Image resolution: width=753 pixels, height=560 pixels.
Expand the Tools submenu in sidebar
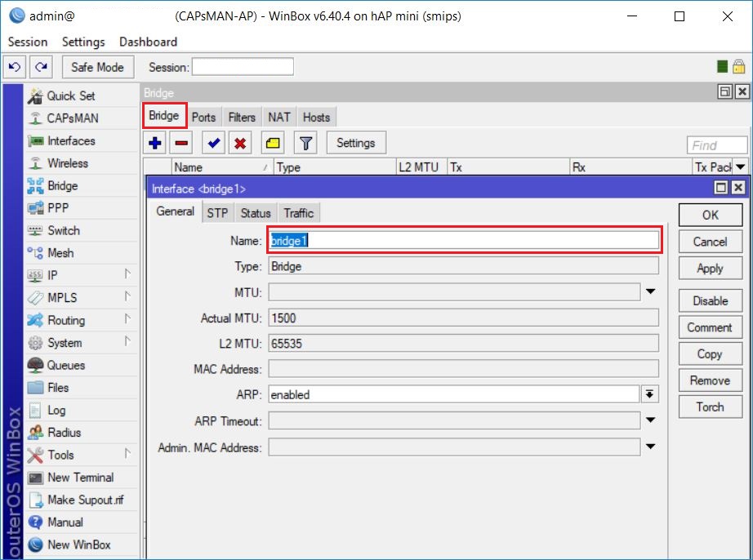[x=81, y=455]
